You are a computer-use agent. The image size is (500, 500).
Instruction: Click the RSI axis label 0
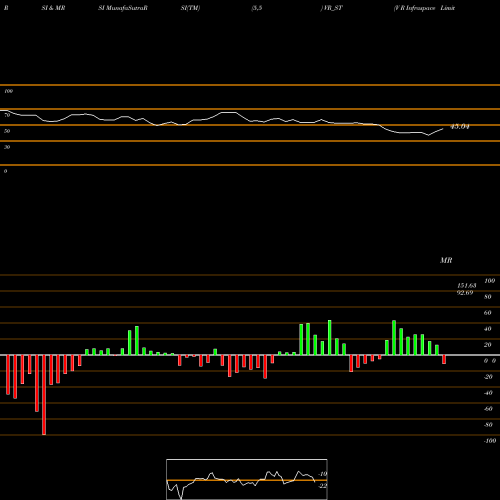(5, 171)
